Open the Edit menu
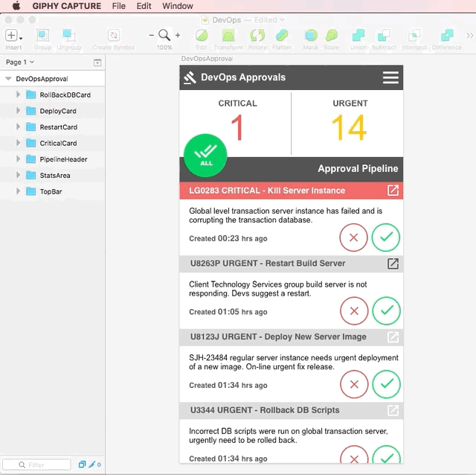Screen dimensions: 476x475 (x=144, y=6)
